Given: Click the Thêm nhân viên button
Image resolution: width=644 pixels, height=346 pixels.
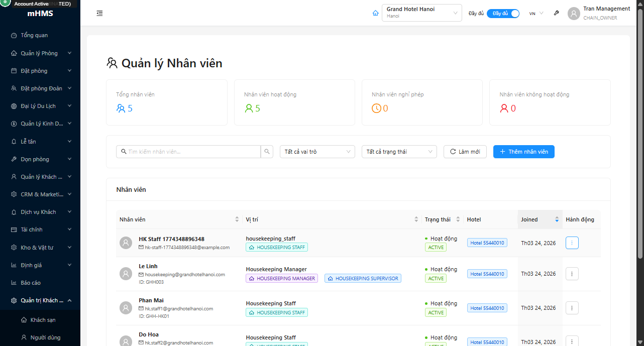Looking at the screenshot, I should point(523,152).
